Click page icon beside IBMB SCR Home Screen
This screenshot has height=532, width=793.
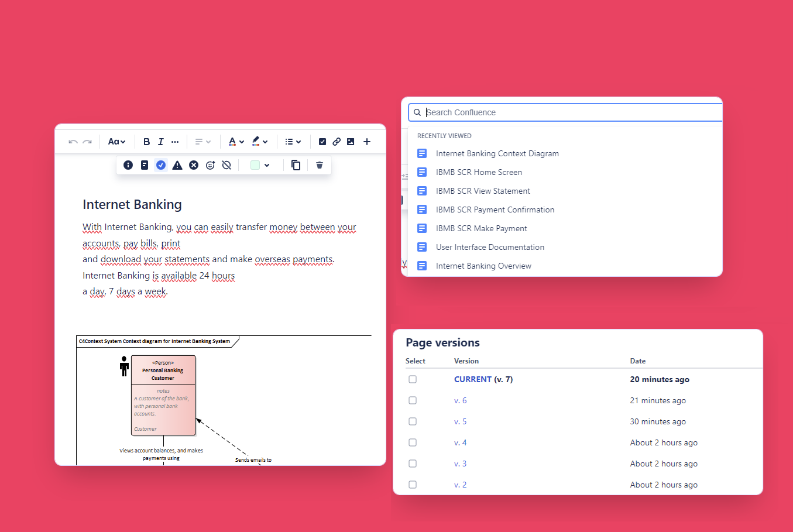(x=422, y=172)
